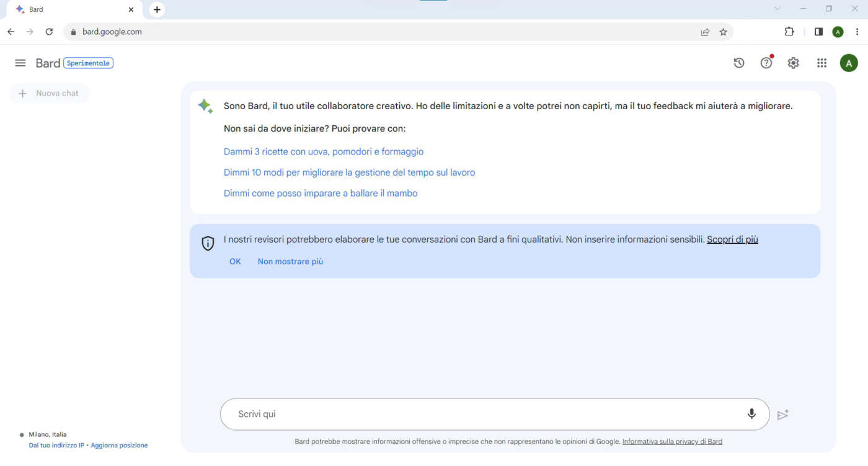Image resolution: width=868 pixels, height=466 pixels.
Task: Click the Milano, Italia location text
Action: (47, 435)
